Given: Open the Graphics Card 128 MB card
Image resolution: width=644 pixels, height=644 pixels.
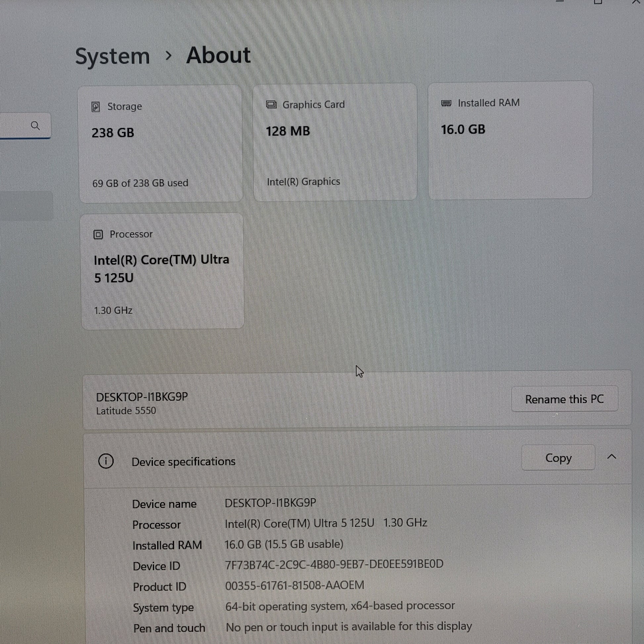Looking at the screenshot, I should (x=335, y=143).
